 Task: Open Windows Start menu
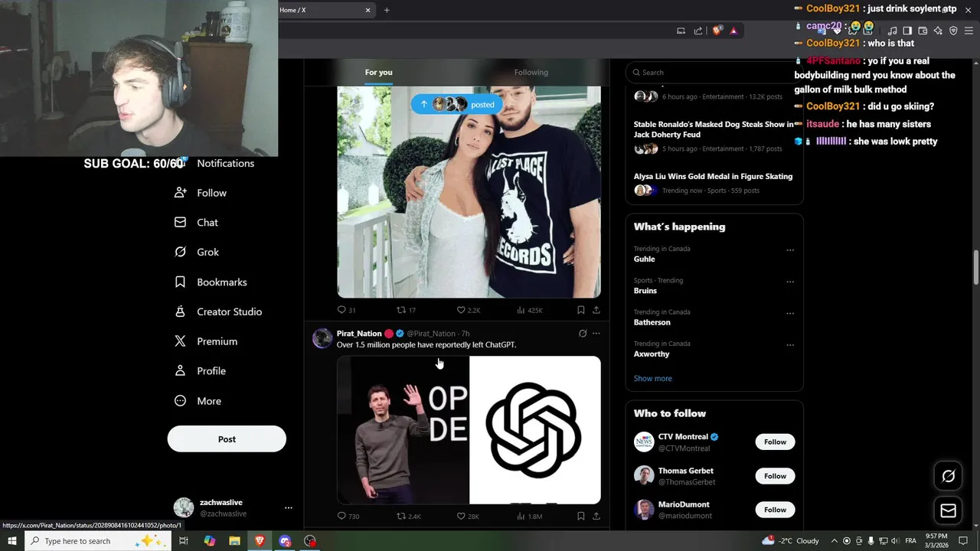pos(11,541)
